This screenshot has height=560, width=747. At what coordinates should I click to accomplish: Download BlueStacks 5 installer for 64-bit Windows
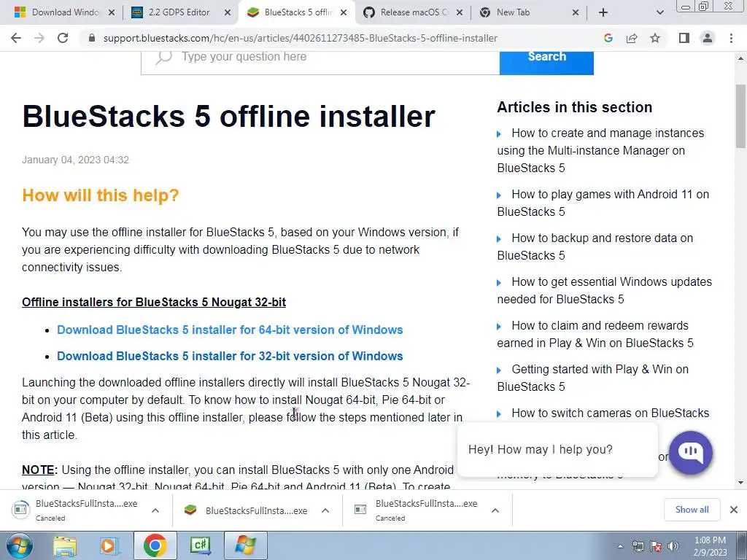(x=230, y=330)
